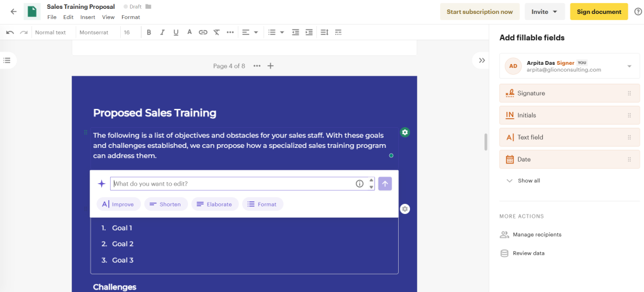644x292 pixels.
Task: Open text alignment dropdown
Action: [250, 32]
